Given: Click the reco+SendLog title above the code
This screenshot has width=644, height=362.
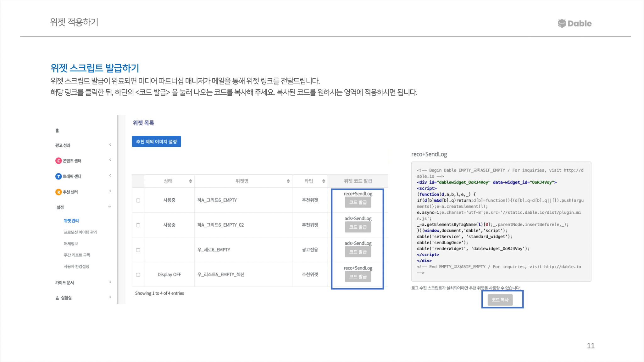Looking at the screenshot, I should click(429, 154).
